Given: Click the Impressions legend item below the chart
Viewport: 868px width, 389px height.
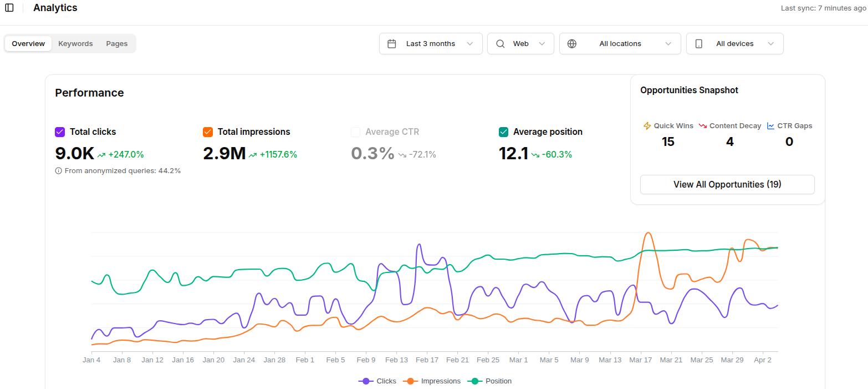Looking at the screenshot, I should 432,381.
